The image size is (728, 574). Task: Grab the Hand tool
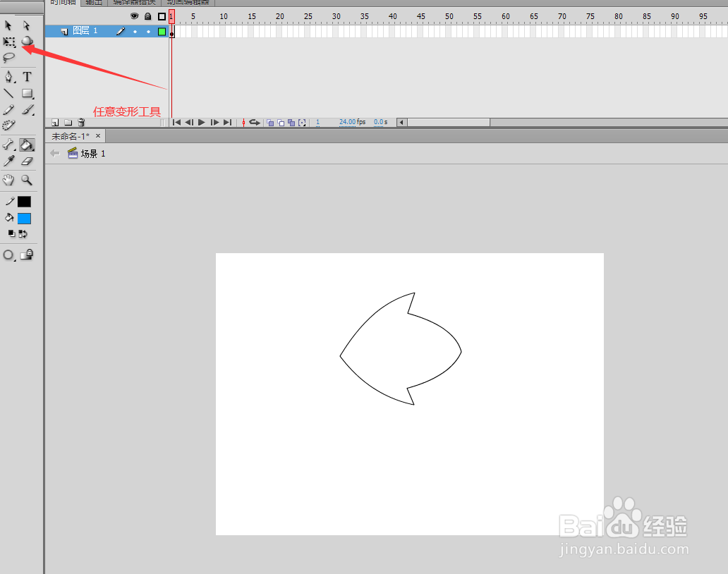pyautogui.click(x=8, y=180)
